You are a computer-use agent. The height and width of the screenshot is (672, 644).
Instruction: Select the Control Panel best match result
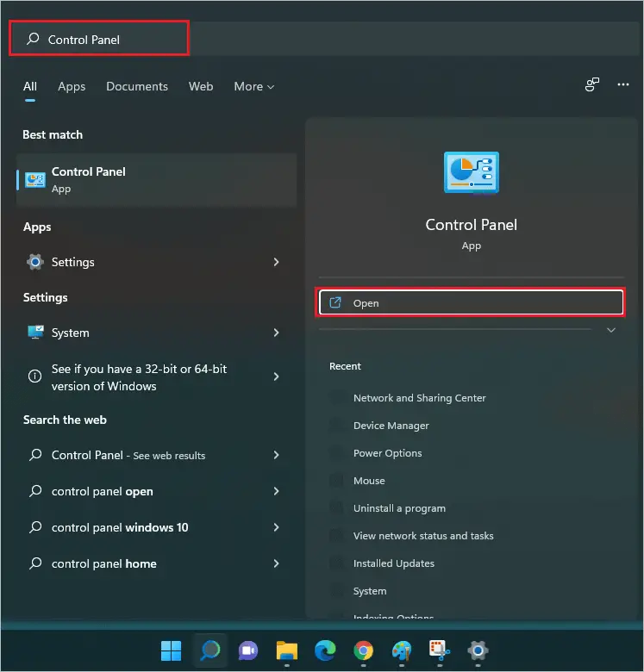[x=157, y=180]
